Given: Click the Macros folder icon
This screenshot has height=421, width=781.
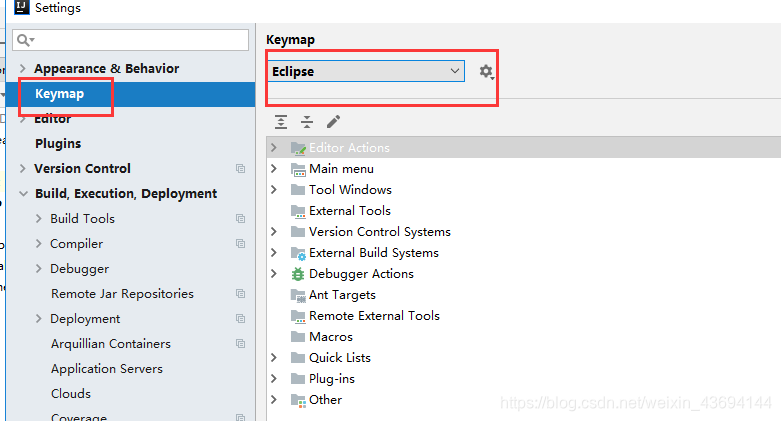Looking at the screenshot, I should [x=298, y=337].
